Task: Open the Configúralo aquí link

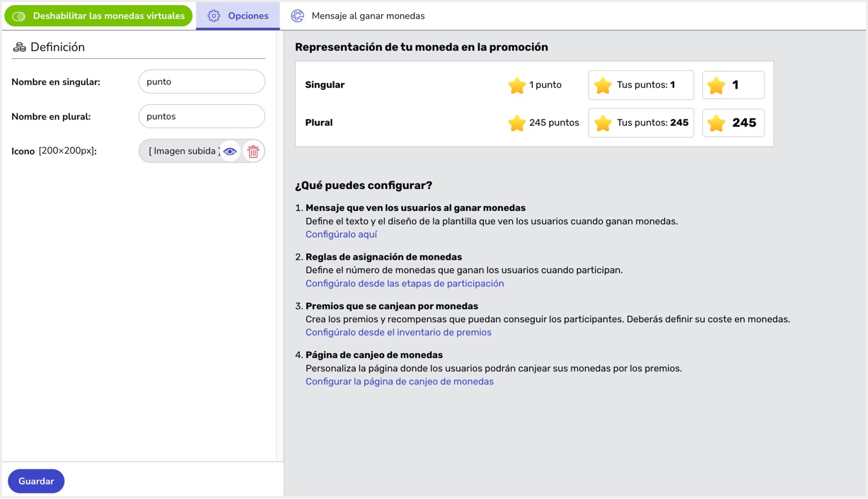Action: click(x=341, y=234)
